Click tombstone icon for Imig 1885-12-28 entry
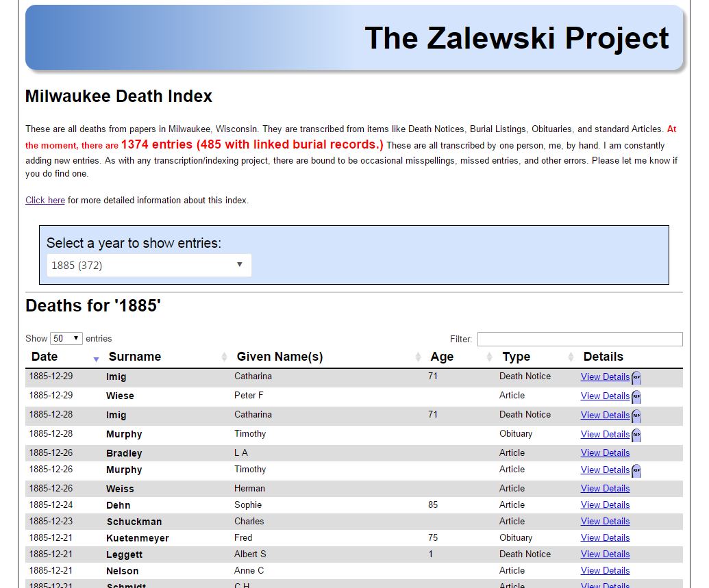The height and width of the screenshot is (588, 709). (x=636, y=416)
